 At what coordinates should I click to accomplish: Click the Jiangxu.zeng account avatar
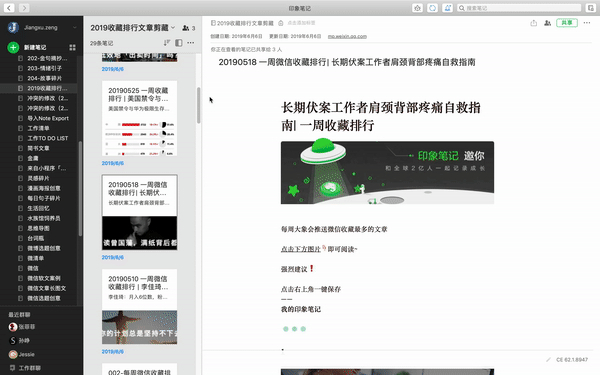tap(13, 28)
